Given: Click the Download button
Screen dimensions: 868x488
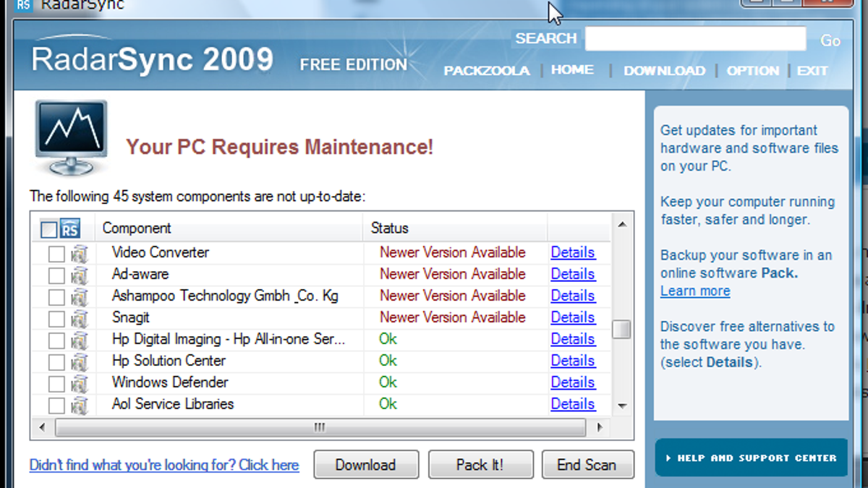Looking at the screenshot, I should (366, 465).
